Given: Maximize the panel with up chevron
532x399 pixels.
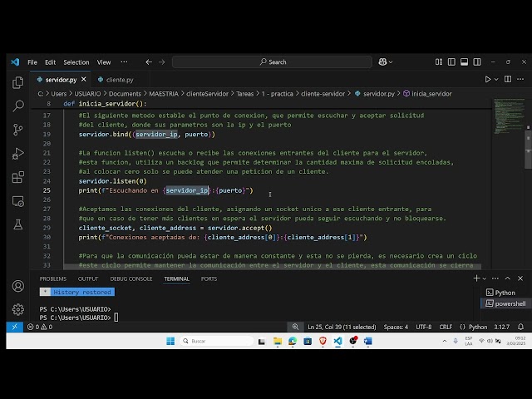Looking at the screenshot, I should (508, 278).
